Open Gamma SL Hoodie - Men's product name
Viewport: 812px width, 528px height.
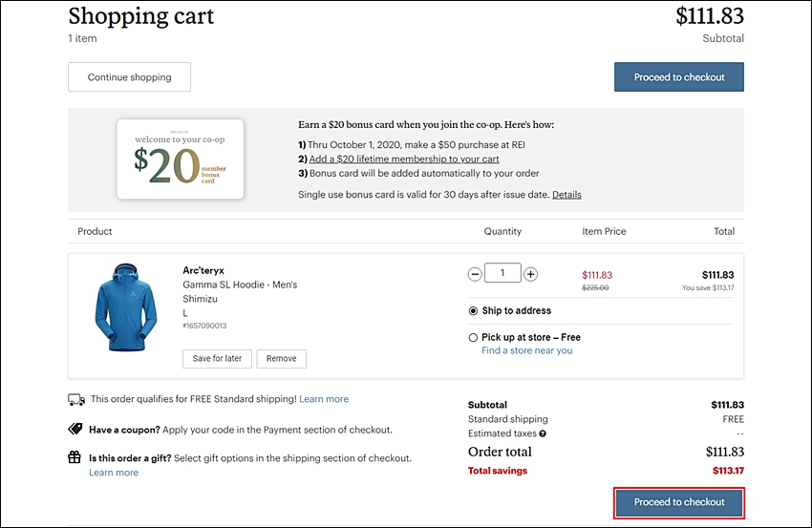240,285
